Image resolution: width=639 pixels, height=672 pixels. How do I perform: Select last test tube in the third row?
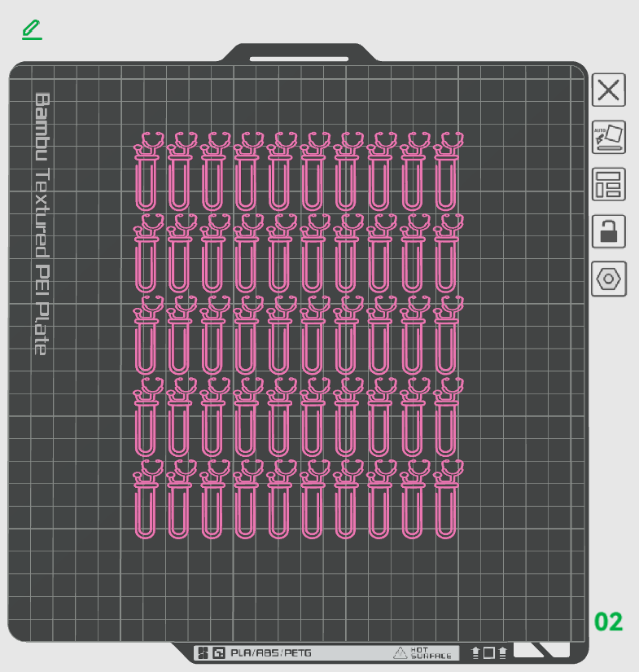(x=448, y=335)
